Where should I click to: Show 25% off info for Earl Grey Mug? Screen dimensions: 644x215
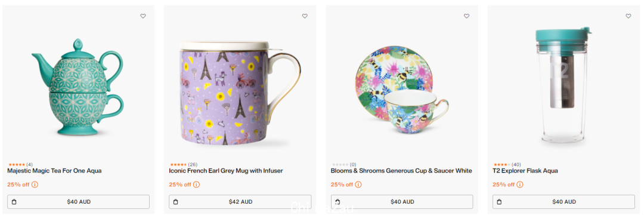197,185
